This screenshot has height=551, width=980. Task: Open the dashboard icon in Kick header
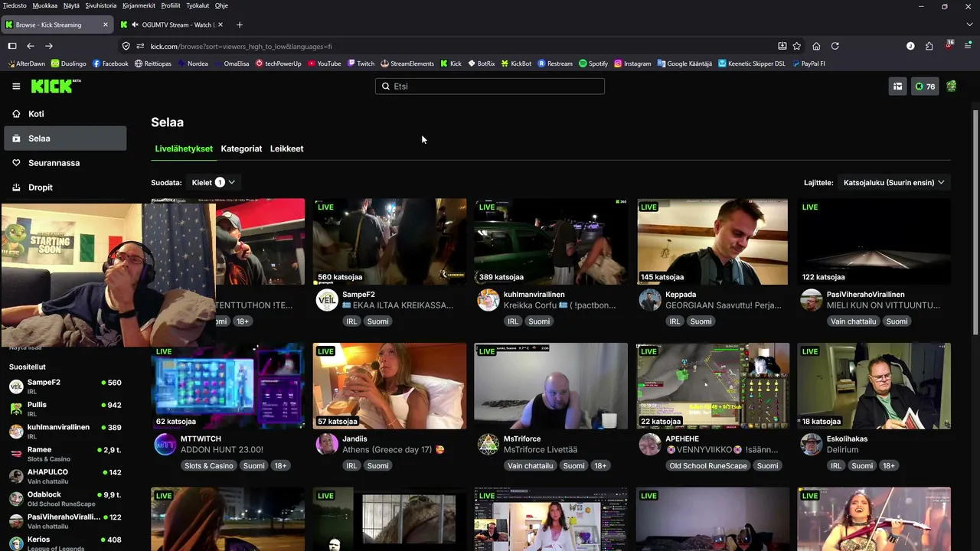897,86
